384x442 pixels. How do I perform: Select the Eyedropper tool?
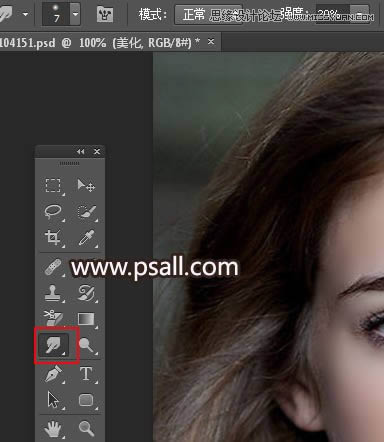click(86, 238)
